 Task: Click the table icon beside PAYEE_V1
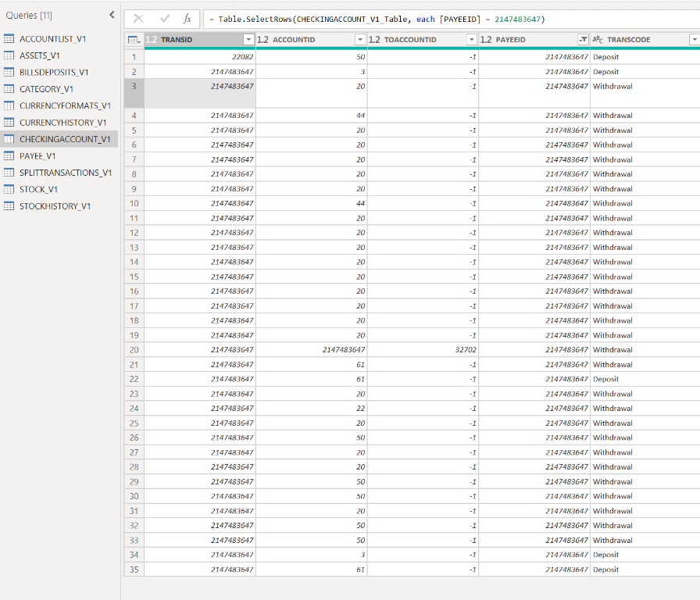tap(9, 155)
